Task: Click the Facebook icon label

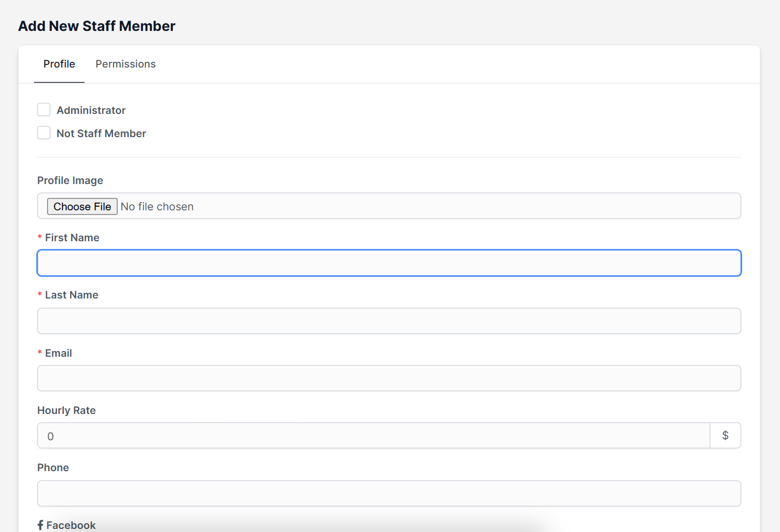Action: click(x=67, y=525)
